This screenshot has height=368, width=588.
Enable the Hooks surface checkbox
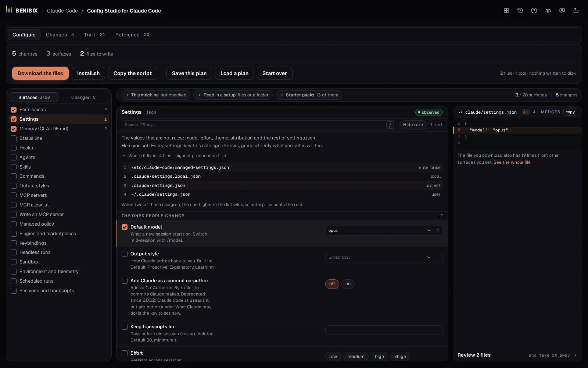14,148
